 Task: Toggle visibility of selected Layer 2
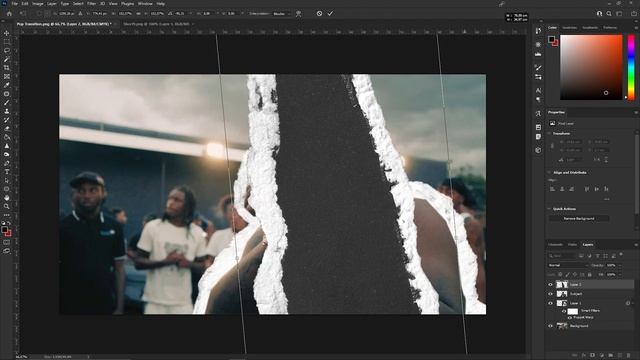(x=550, y=284)
